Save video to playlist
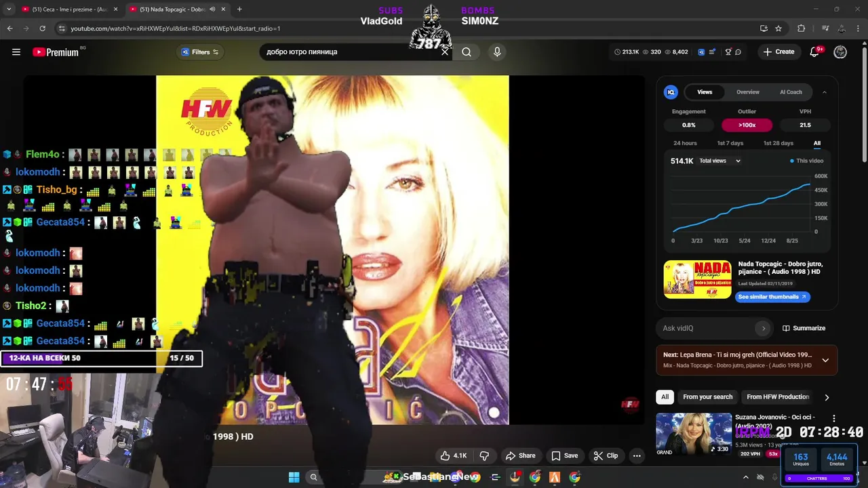The height and width of the screenshot is (488, 868). click(x=565, y=455)
